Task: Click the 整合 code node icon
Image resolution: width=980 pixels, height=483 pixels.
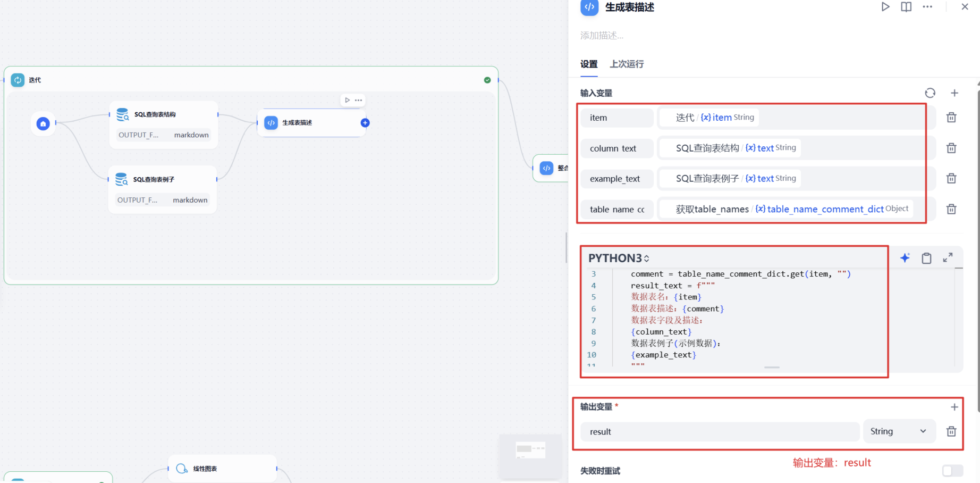Action: (x=546, y=168)
